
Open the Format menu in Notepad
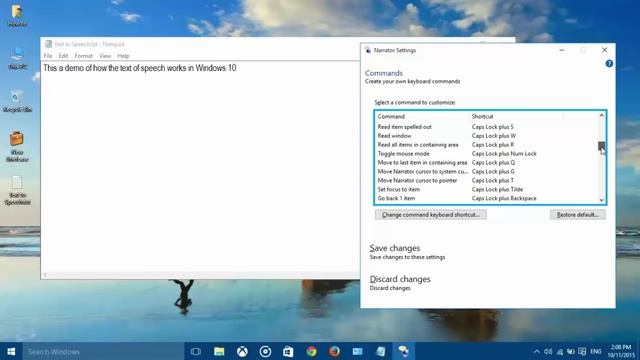click(84, 56)
